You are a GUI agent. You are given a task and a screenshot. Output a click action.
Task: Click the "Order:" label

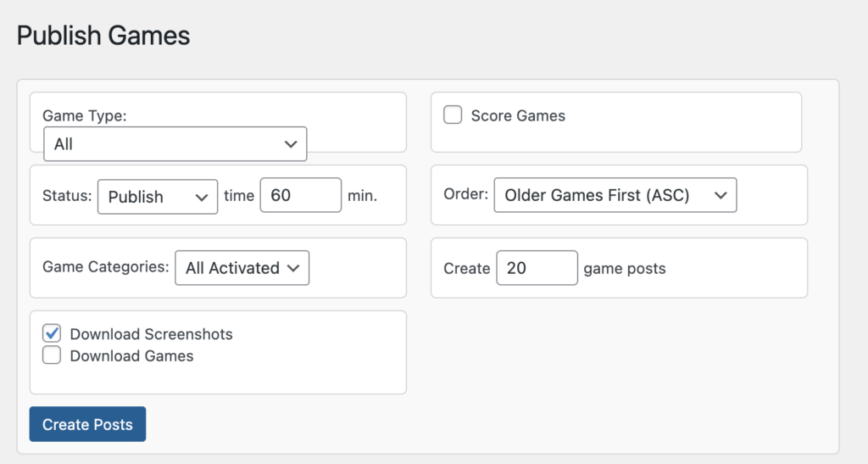pos(466,194)
